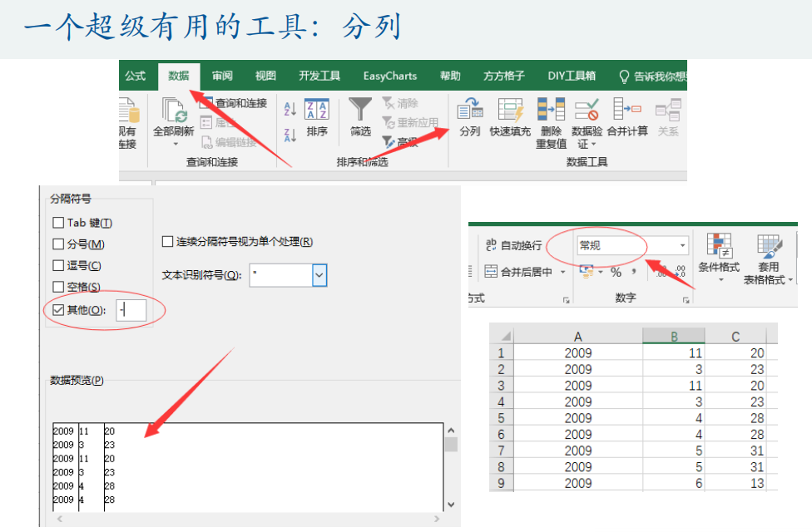
Task: Uncheck the 其他 delimiter checkbox
Action: (58, 310)
